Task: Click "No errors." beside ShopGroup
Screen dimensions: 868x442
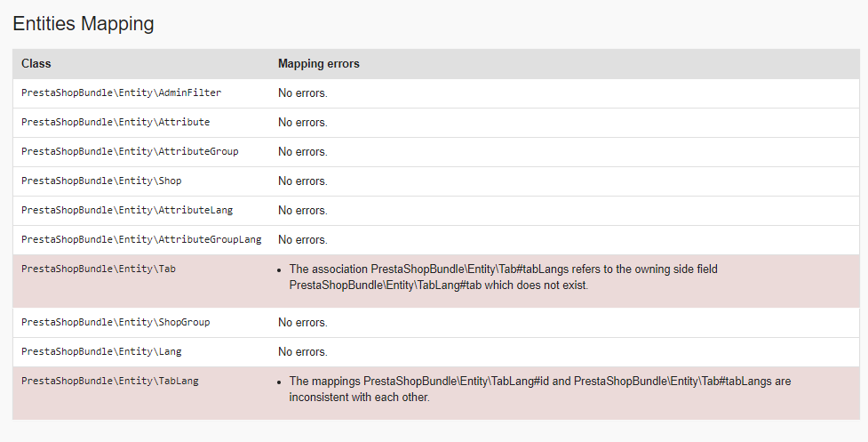Action: (x=302, y=322)
